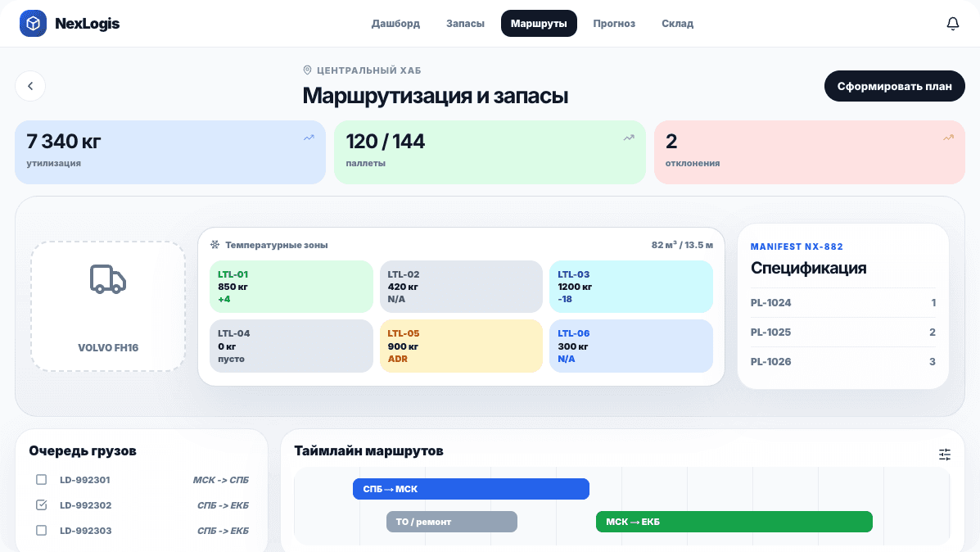Click the location pin beside Центральный хаб

click(x=308, y=70)
